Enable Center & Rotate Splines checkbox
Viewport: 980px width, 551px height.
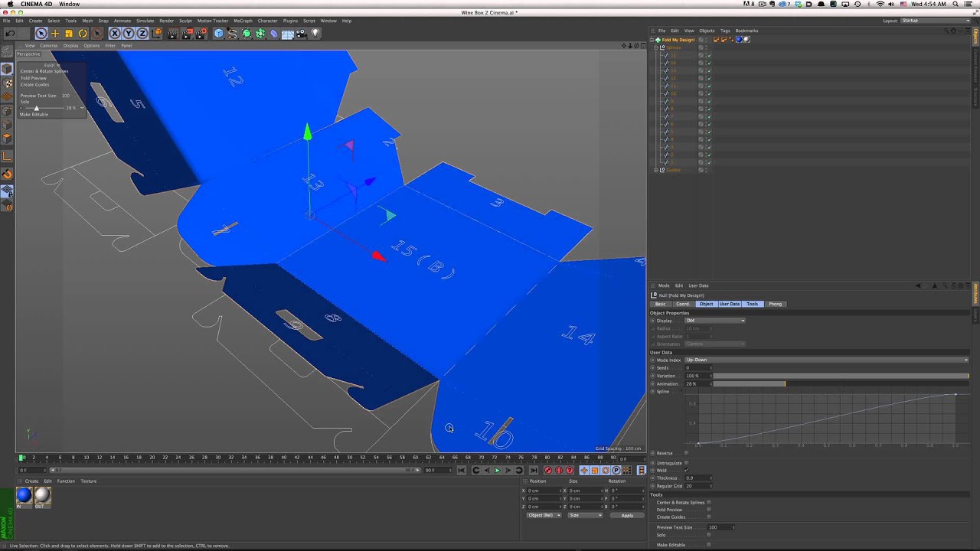[709, 503]
